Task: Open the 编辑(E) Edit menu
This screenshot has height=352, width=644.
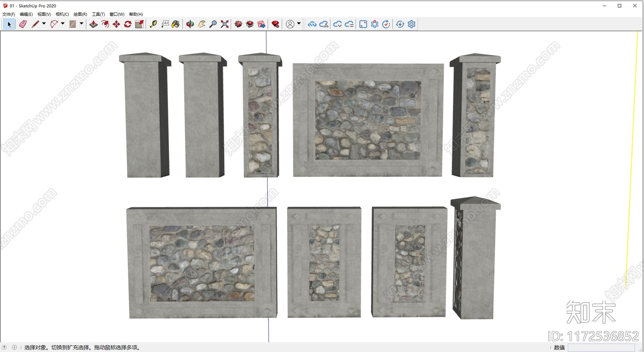Action: (26, 14)
